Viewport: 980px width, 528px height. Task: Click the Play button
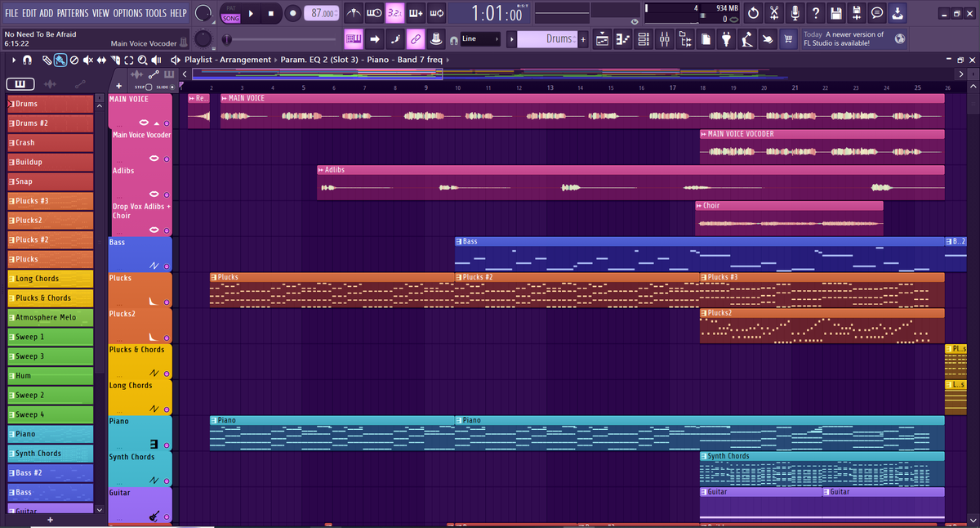coord(251,13)
